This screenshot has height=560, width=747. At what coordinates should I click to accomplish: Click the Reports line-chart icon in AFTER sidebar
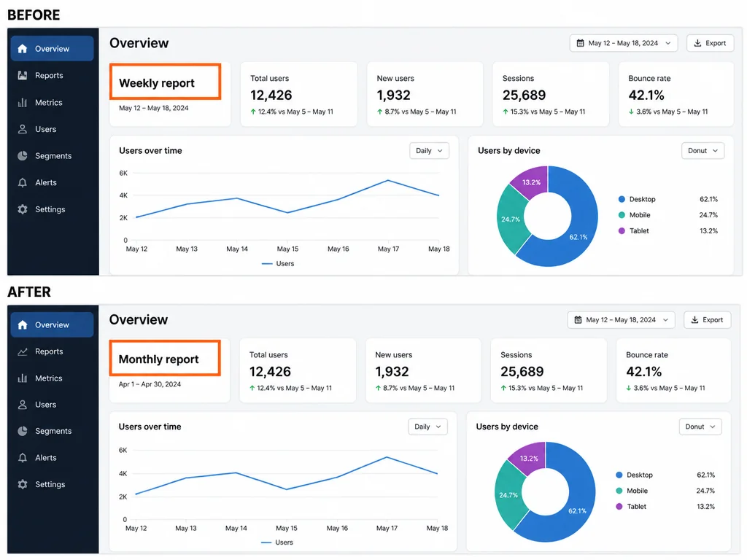23,351
